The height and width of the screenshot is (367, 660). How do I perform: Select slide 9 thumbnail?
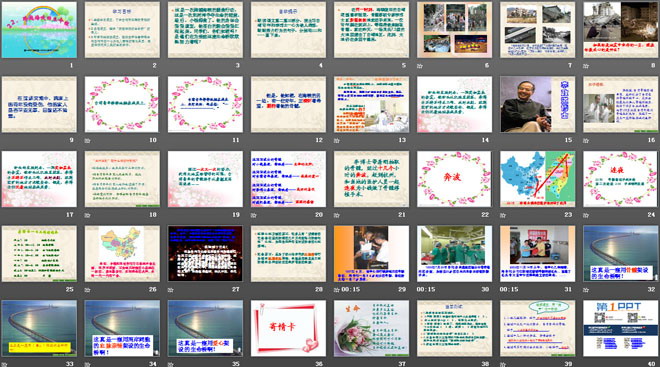click(x=39, y=104)
